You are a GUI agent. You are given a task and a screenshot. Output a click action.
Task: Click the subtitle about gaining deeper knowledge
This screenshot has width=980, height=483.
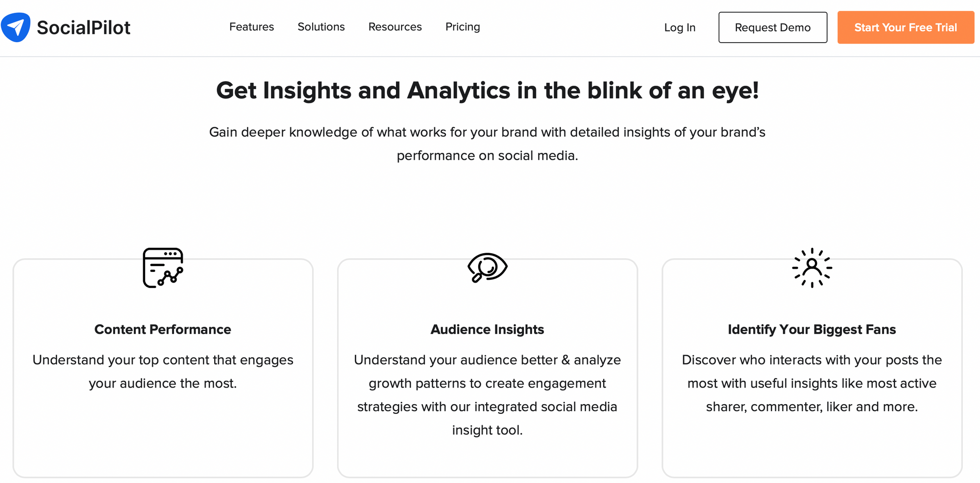coord(488,144)
